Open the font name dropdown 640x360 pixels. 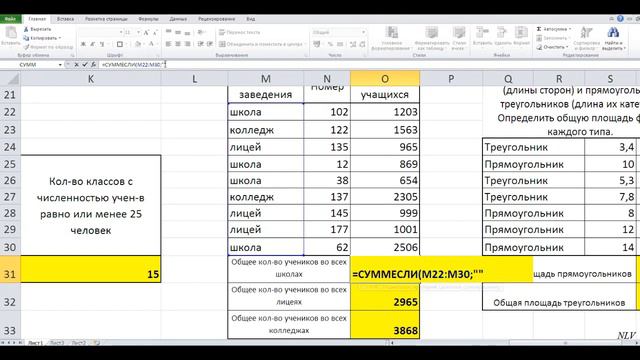pos(121,32)
